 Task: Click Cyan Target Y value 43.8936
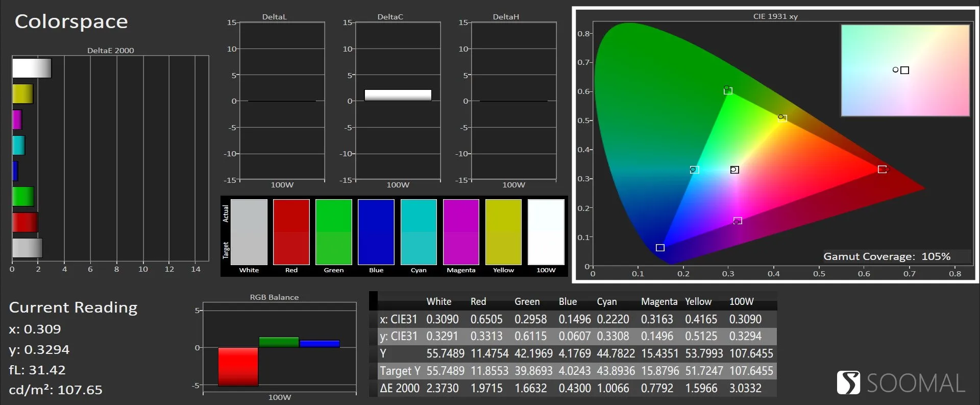616,371
